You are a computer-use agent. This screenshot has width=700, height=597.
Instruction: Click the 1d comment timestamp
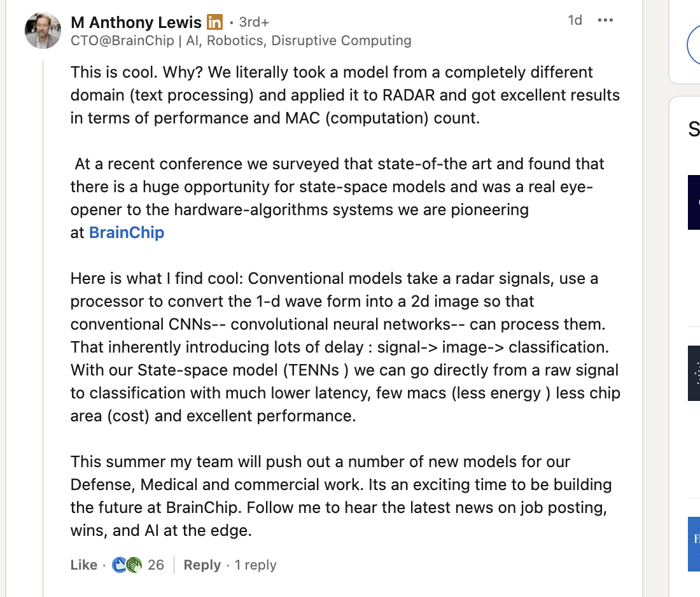tap(575, 20)
